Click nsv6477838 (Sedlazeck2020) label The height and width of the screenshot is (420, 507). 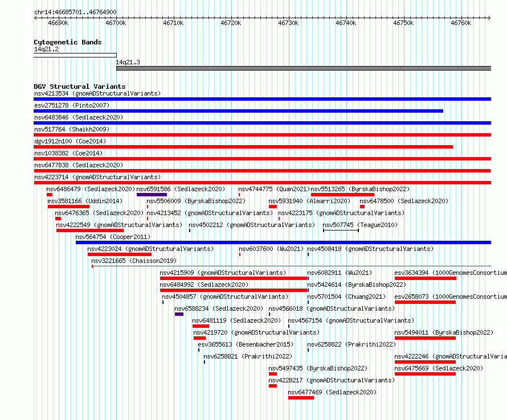79,165
